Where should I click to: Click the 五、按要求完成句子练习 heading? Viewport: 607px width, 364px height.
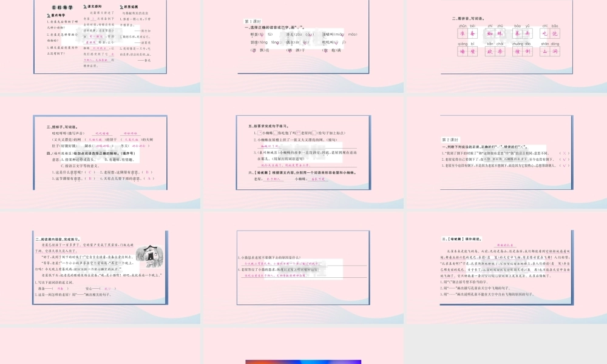tap(268, 126)
